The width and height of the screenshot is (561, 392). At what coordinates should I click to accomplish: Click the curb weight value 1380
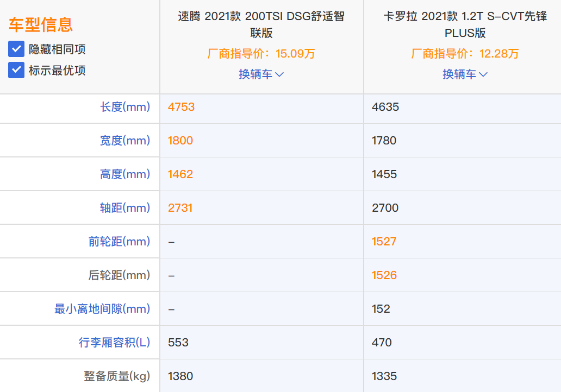point(180,376)
